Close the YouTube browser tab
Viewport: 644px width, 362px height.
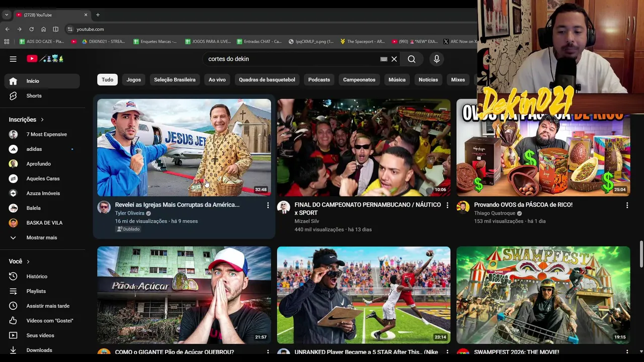point(86,15)
